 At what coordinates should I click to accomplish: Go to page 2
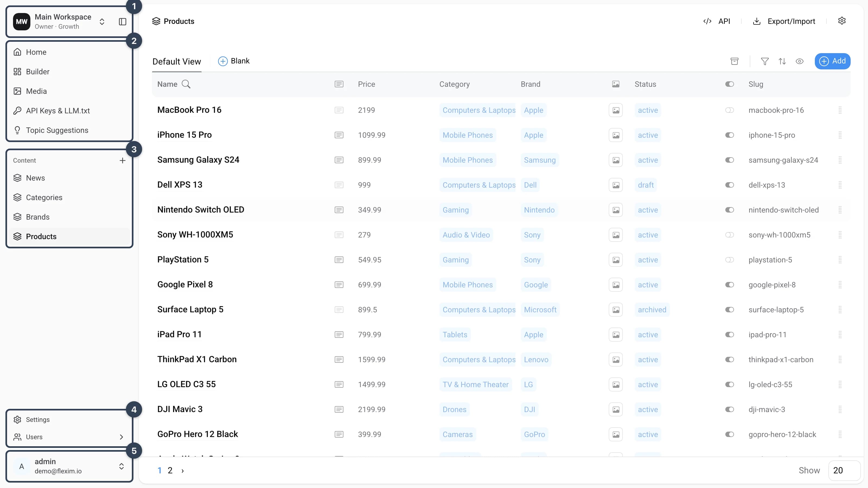point(170,470)
